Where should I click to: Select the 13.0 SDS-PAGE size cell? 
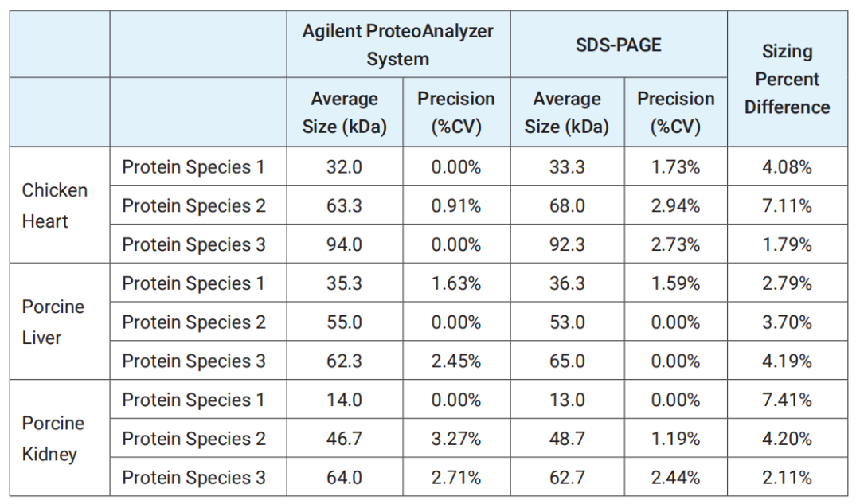click(x=567, y=400)
